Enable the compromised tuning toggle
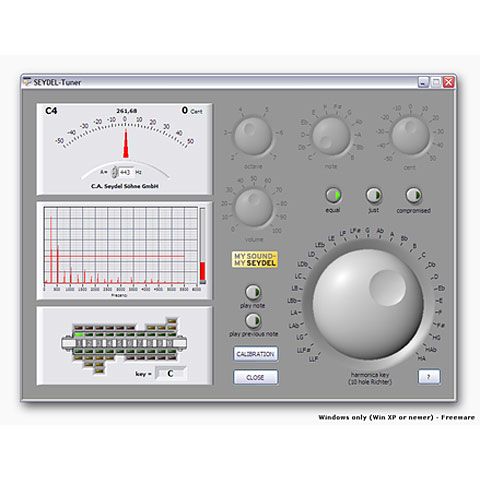Screen dimensions: 480x480 tap(414, 195)
